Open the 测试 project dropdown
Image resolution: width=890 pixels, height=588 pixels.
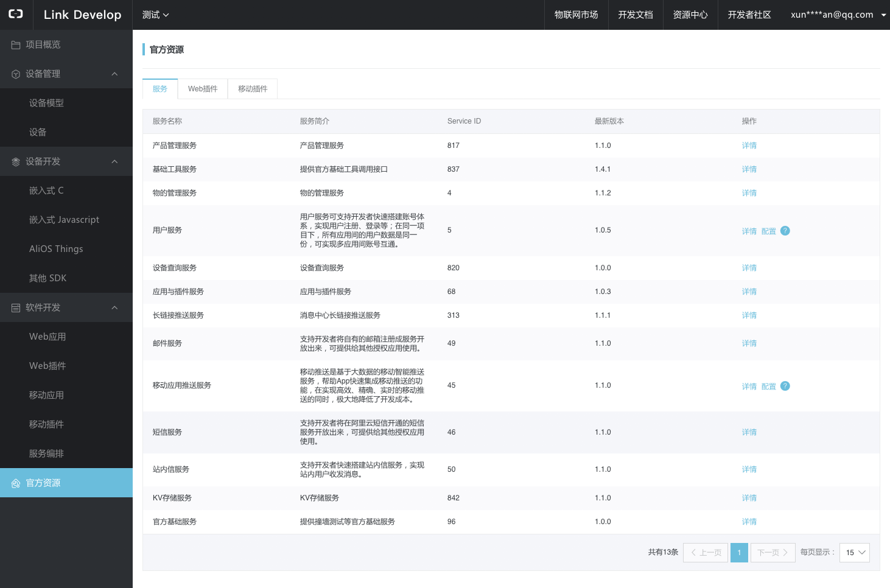(x=155, y=15)
